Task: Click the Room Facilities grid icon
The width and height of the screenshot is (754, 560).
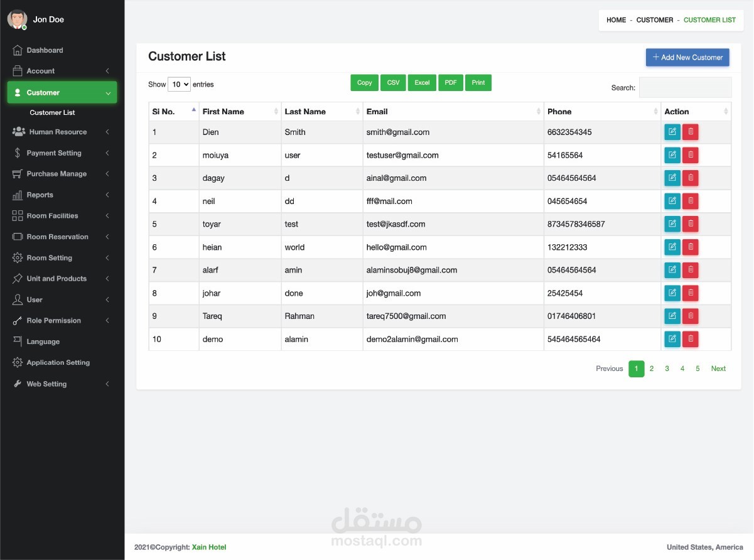Action: (x=17, y=216)
